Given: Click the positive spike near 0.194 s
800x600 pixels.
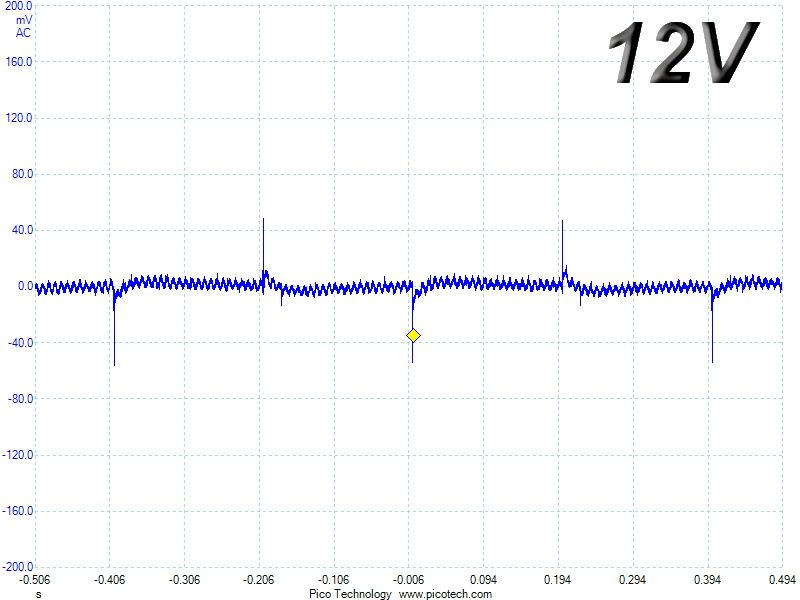Looking at the screenshot, I should pyautogui.click(x=562, y=246).
